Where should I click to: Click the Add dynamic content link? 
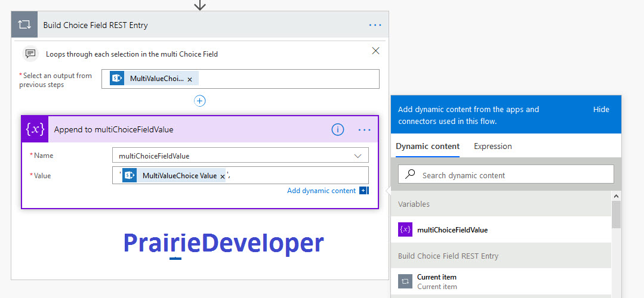pyautogui.click(x=321, y=191)
